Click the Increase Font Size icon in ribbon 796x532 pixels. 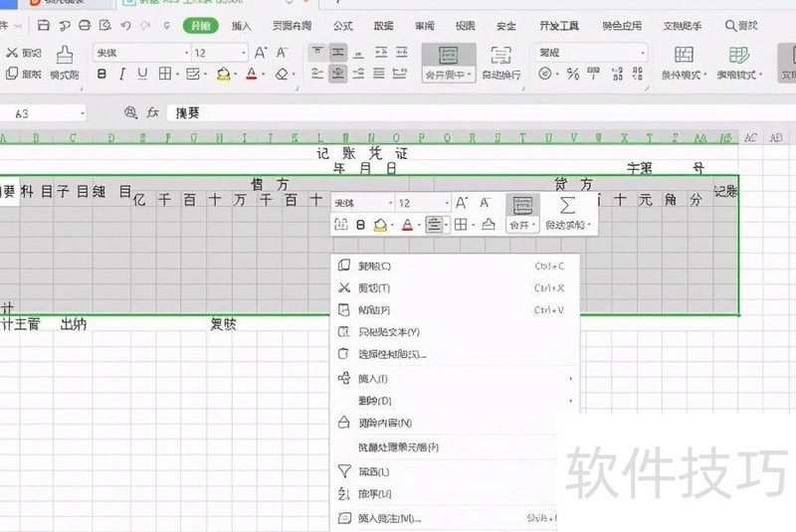(x=261, y=52)
